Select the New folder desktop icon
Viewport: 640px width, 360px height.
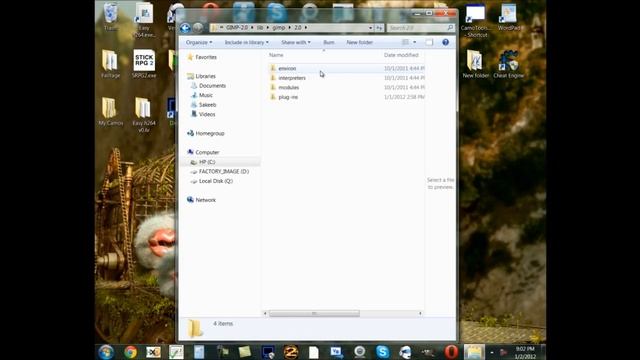pyautogui.click(x=475, y=64)
